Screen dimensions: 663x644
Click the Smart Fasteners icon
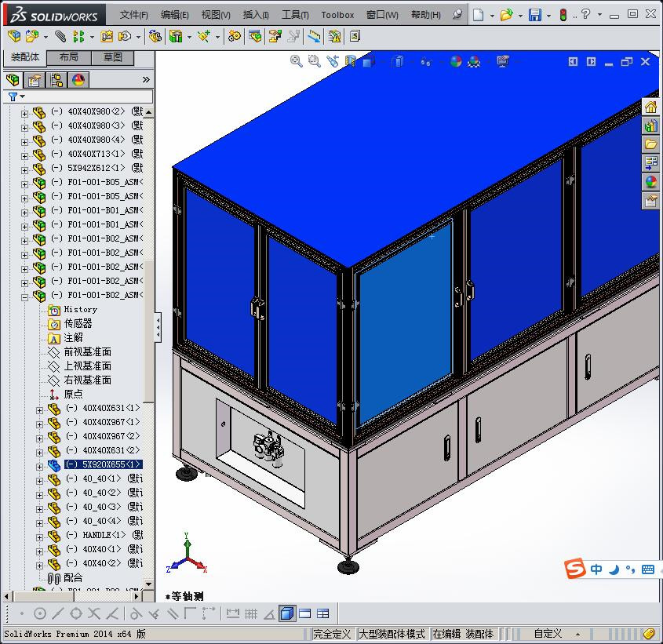[107, 36]
